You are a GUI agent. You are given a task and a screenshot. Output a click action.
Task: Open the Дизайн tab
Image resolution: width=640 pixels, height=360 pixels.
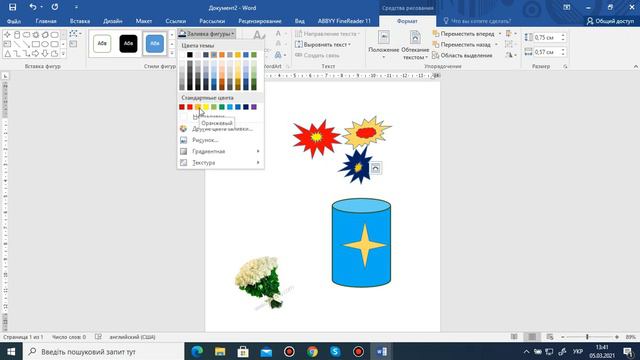coord(113,21)
